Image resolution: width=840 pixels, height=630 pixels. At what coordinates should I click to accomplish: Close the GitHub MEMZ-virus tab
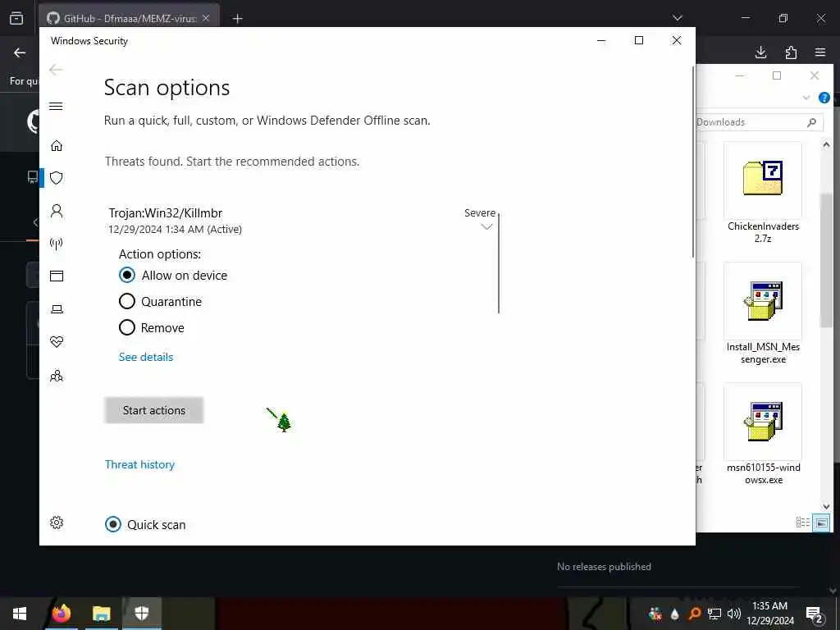[206, 18]
